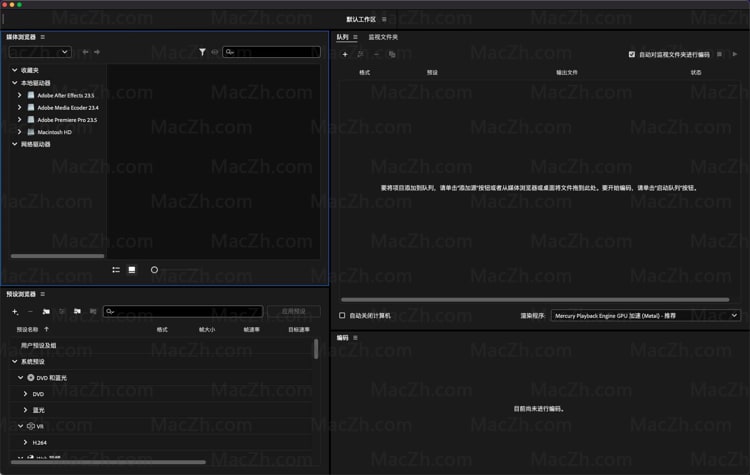Click the 格式 column header in the preset browser
Image resolution: width=750 pixels, height=475 pixels.
(162, 330)
